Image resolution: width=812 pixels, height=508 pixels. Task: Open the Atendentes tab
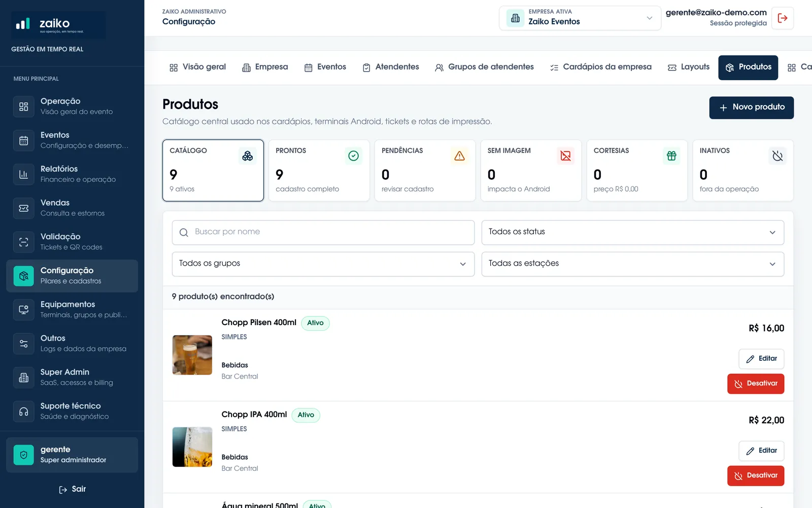tap(391, 68)
